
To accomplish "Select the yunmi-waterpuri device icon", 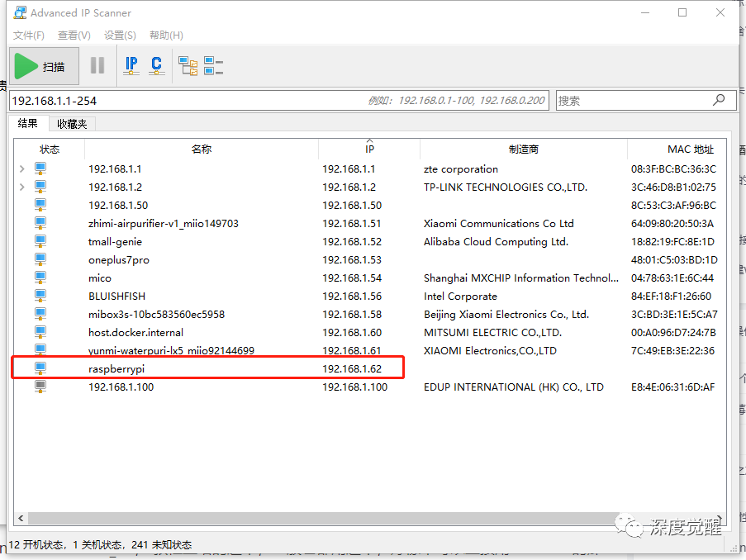I will click(40, 350).
